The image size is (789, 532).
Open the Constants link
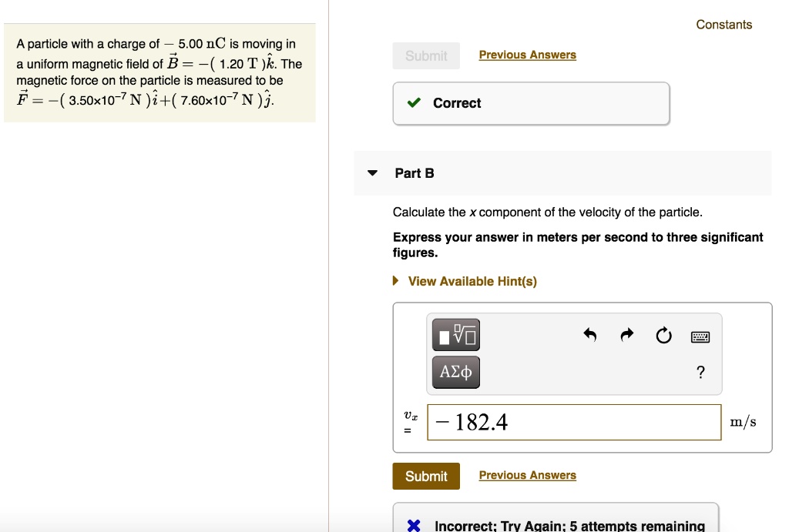coord(724,25)
